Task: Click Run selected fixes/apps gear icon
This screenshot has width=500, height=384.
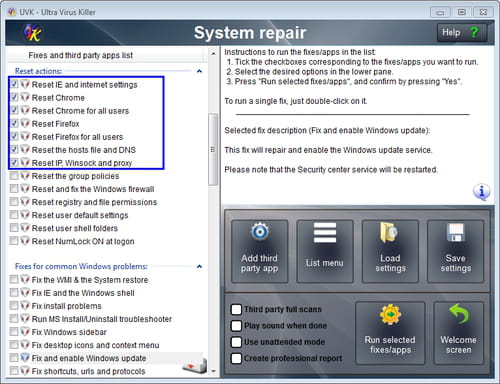Action: pyautogui.click(x=390, y=314)
